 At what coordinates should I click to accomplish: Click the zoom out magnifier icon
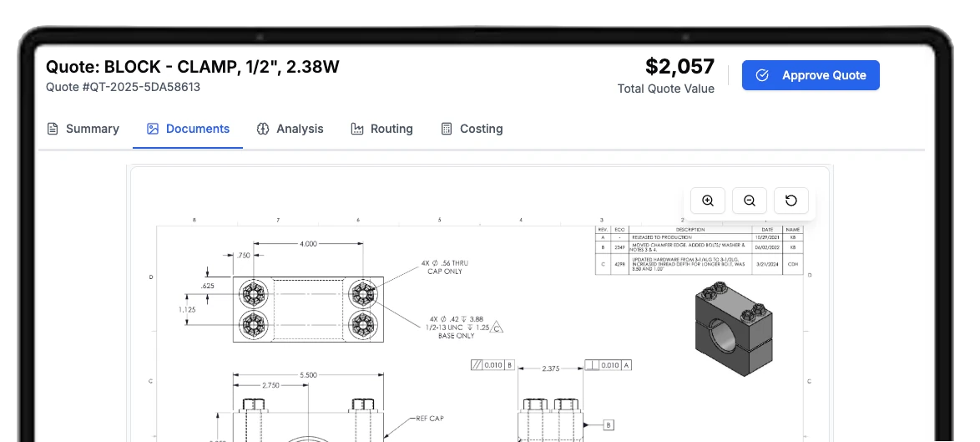point(750,201)
